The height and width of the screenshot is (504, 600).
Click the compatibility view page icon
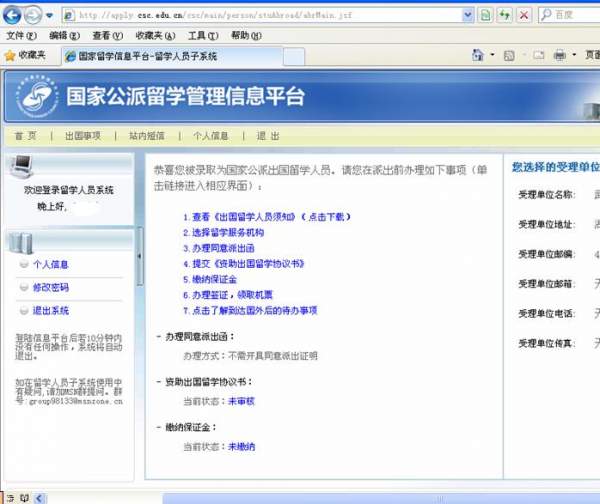click(485, 15)
